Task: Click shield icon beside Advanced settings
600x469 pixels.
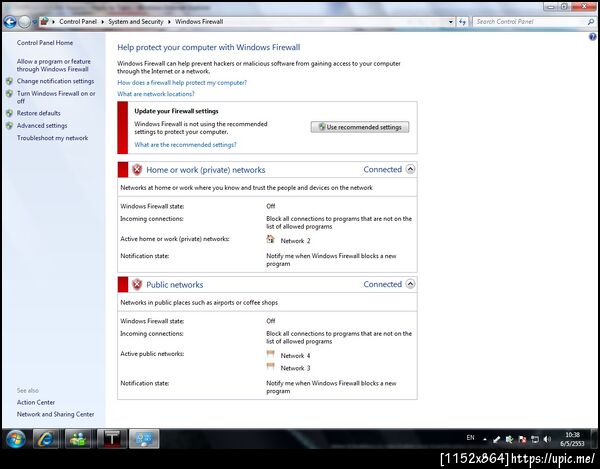Action: tap(9, 125)
